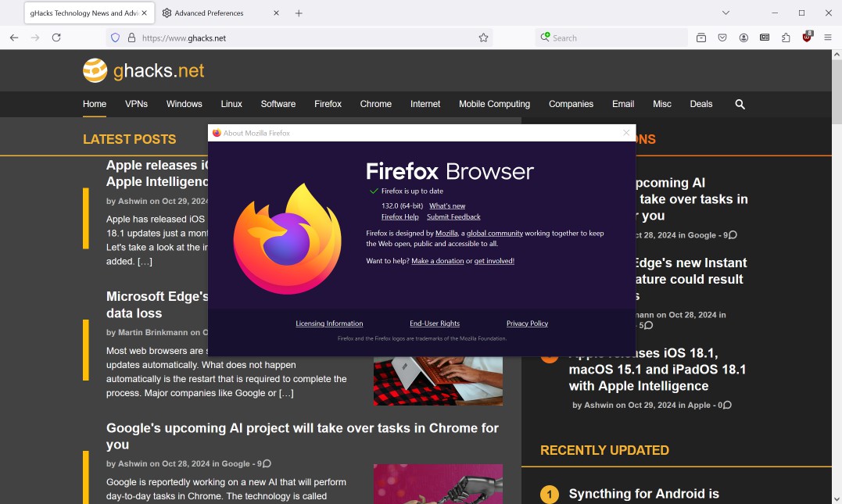Go back using the browser back arrow
The width and height of the screenshot is (842, 504).
(x=14, y=38)
